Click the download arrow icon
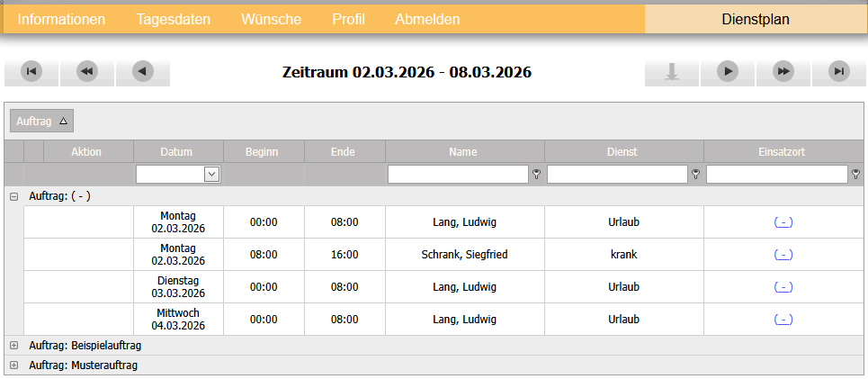 (671, 72)
